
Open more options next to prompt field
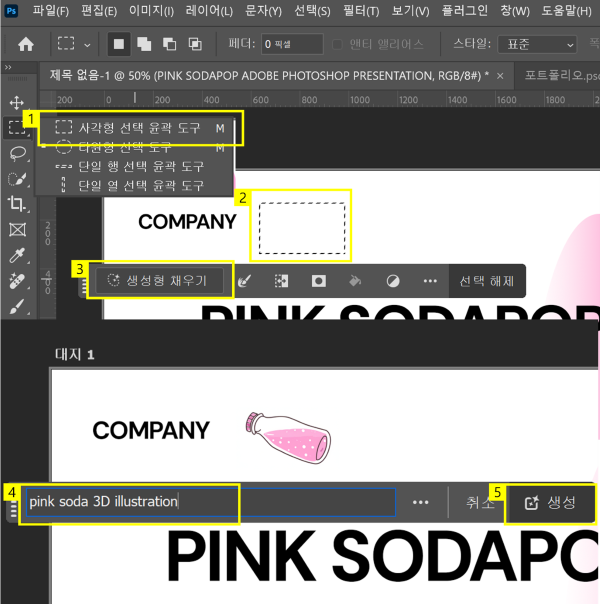click(421, 502)
